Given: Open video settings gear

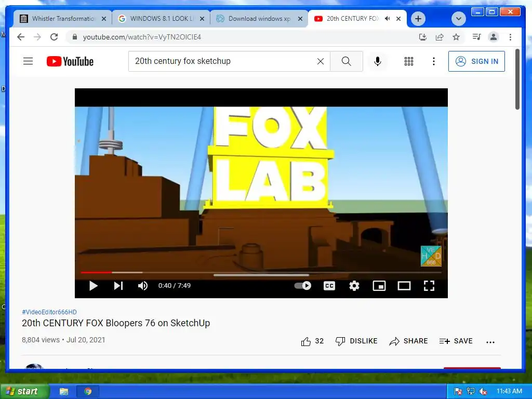Looking at the screenshot, I should (354, 286).
